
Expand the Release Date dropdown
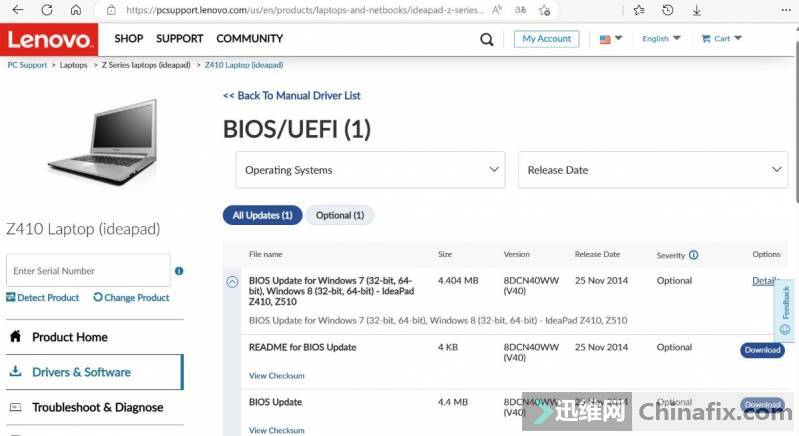click(x=653, y=170)
